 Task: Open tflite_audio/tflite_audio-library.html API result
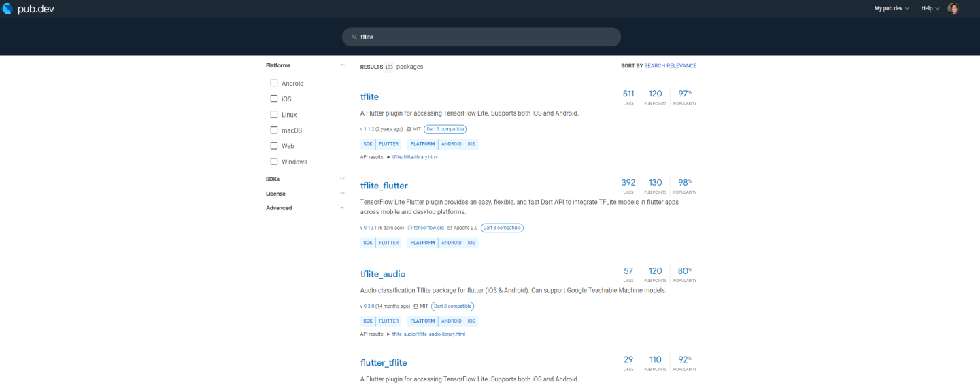pos(428,334)
